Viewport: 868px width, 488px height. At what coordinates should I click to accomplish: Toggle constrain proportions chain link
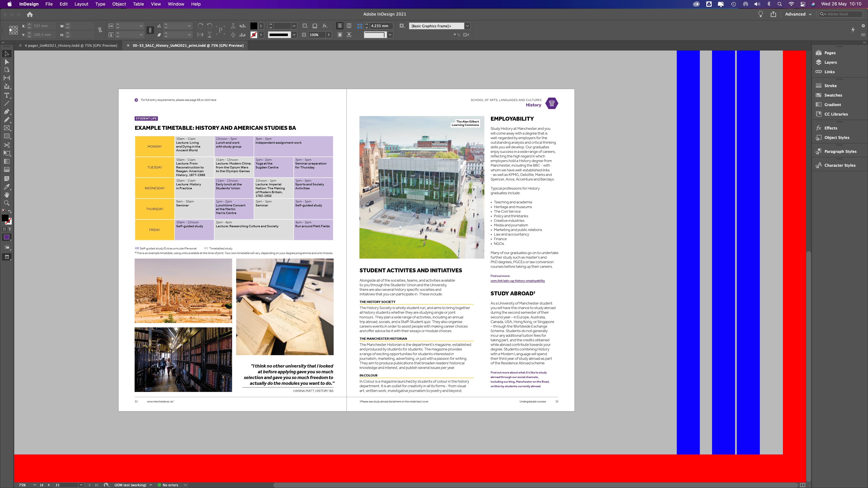click(100, 30)
